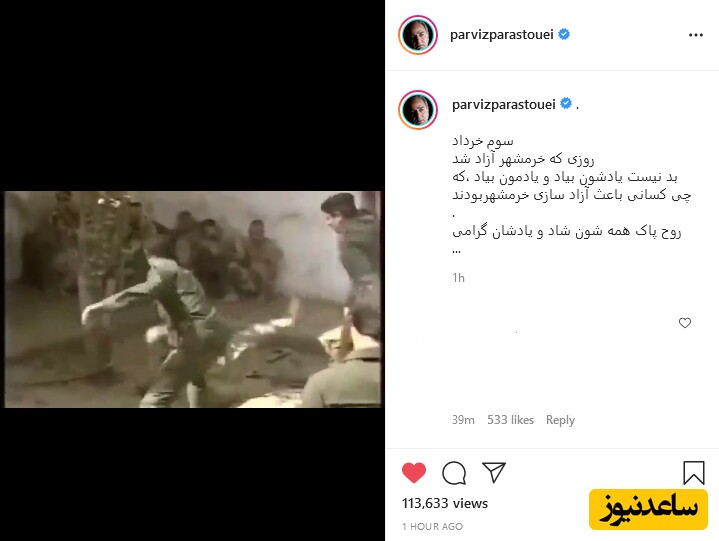Click the header verified badge
Screen dimensions: 719x541
564,34
